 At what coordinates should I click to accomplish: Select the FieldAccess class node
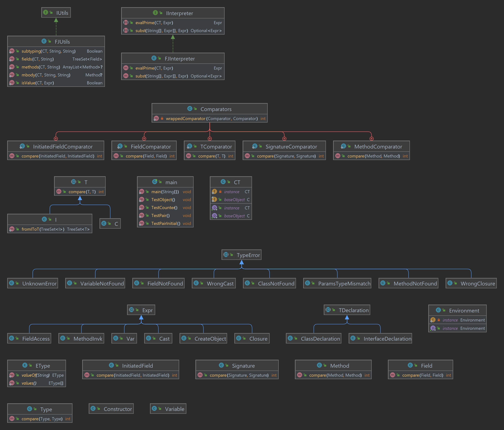[29, 339]
